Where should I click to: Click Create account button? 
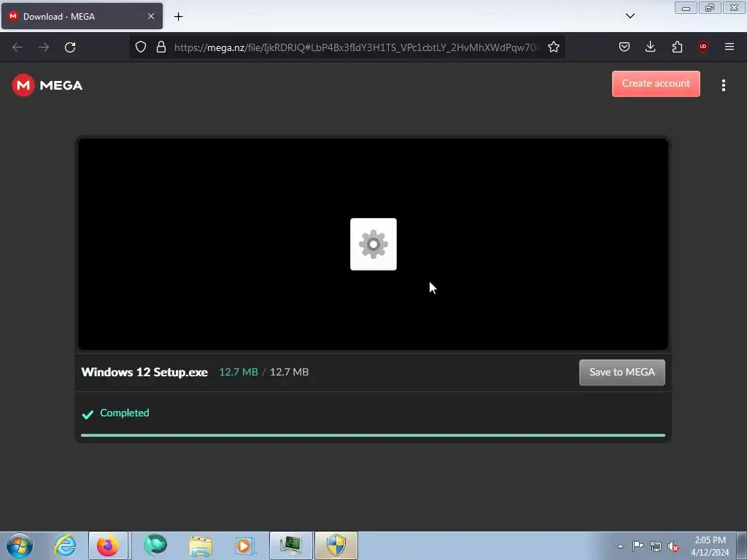[656, 84]
